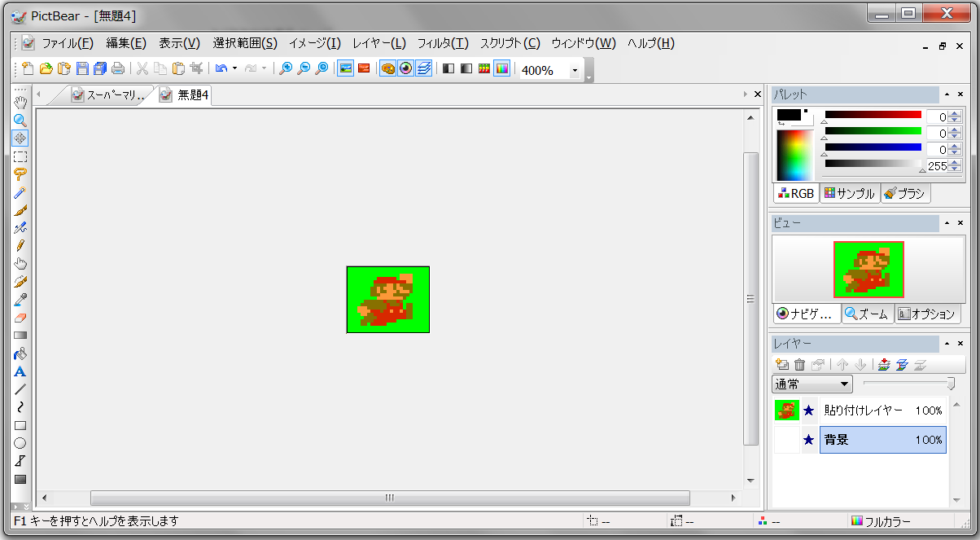Select the Ellipse shape tool

tap(20, 443)
